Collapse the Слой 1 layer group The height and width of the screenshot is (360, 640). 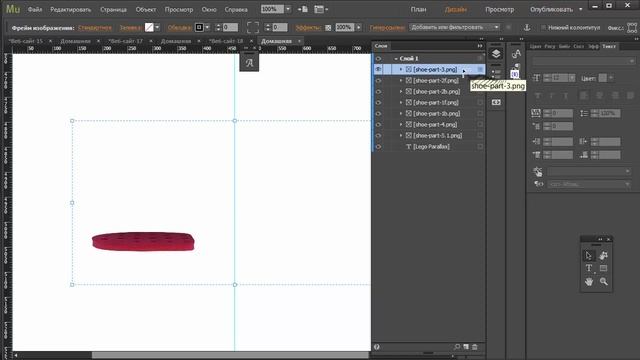(396, 59)
